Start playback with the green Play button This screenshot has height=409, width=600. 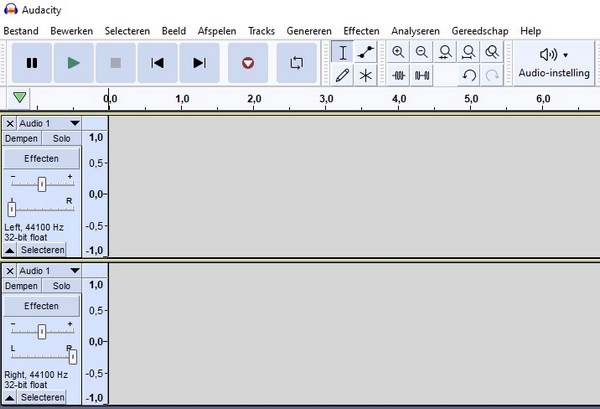(x=73, y=63)
